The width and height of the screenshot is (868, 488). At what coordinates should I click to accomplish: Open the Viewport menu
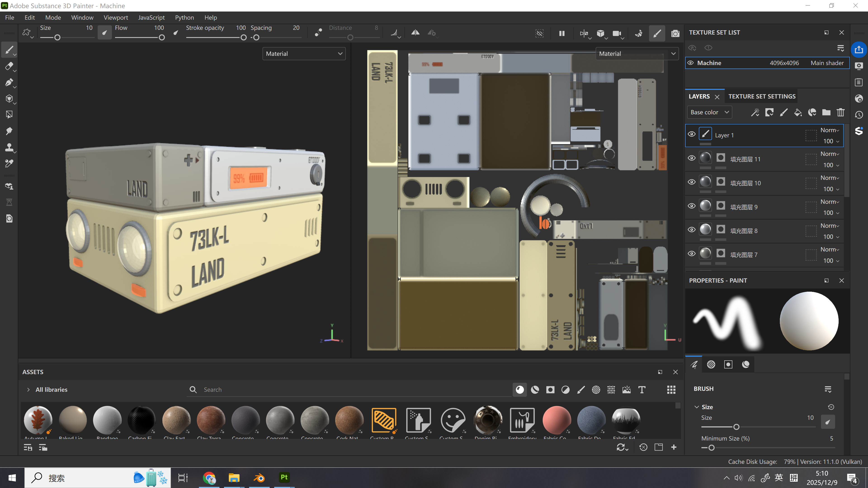(x=116, y=18)
